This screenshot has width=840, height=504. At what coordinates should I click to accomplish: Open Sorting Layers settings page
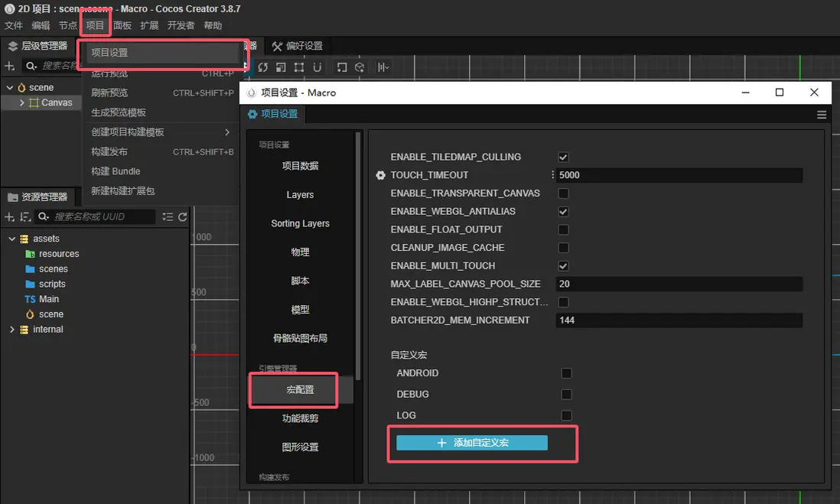click(300, 223)
